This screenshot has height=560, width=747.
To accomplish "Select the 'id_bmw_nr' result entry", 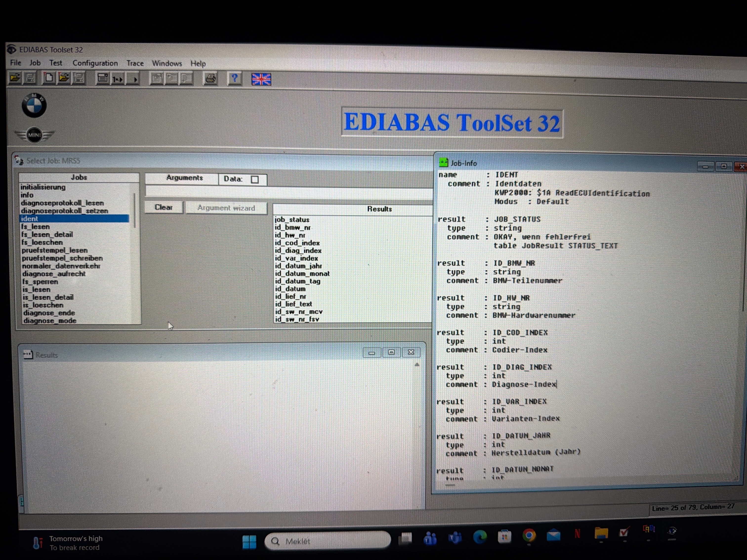I will click(x=292, y=227).
